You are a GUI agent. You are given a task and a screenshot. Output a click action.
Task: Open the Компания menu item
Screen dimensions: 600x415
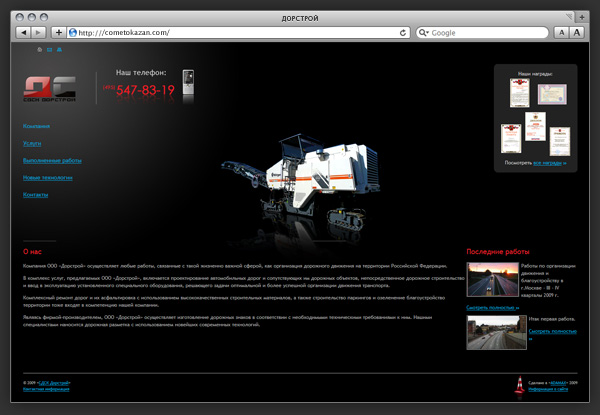(x=36, y=126)
